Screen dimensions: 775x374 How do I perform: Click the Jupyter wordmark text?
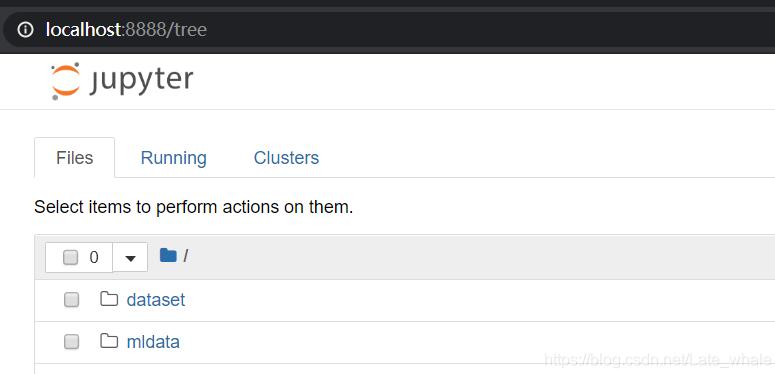click(142, 81)
